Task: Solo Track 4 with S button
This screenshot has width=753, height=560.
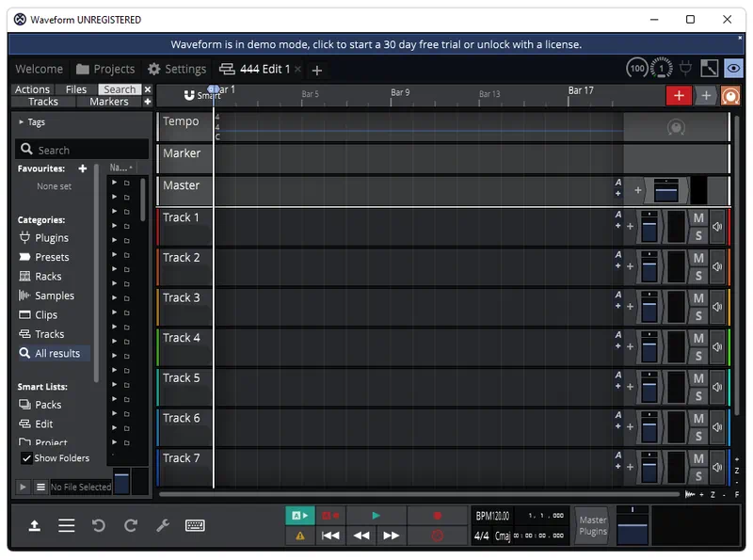Action: (x=698, y=356)
